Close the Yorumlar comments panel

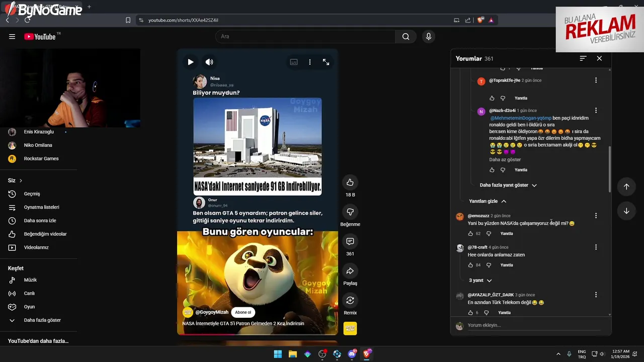[599, 58]
